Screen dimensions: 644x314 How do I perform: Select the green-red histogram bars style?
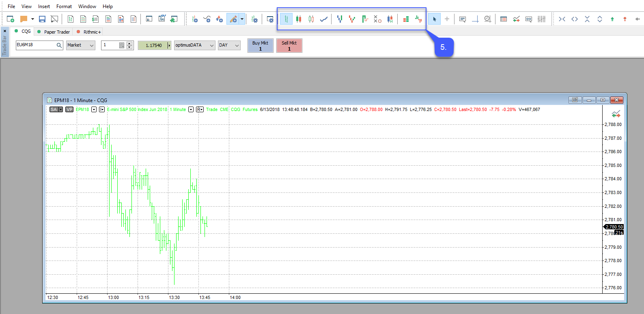click(x=418, y=19)
